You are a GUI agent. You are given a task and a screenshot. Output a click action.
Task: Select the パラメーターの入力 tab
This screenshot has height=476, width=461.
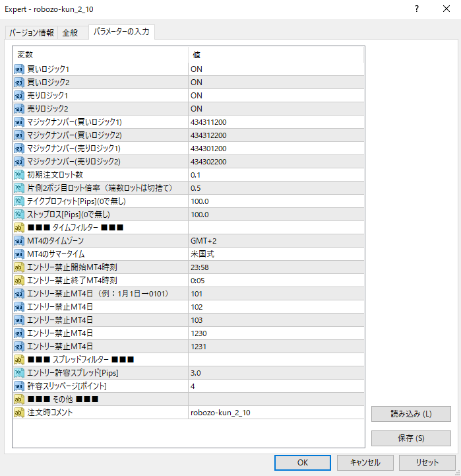click(x=121, y=32)
